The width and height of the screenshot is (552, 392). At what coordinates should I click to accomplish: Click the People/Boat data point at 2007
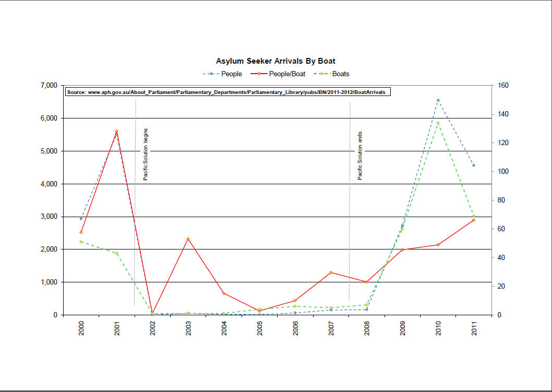pyautogui.click(x=331, y=272)
